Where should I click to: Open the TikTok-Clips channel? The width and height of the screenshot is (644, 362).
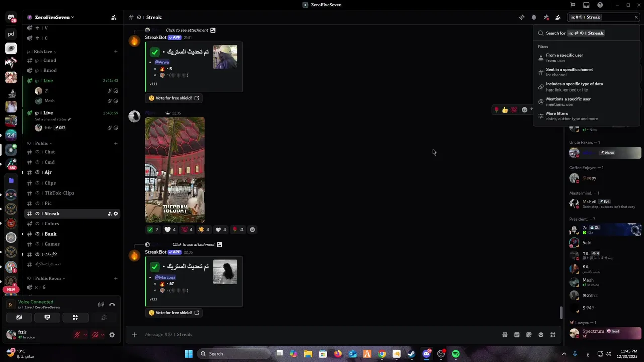(72, 193)
